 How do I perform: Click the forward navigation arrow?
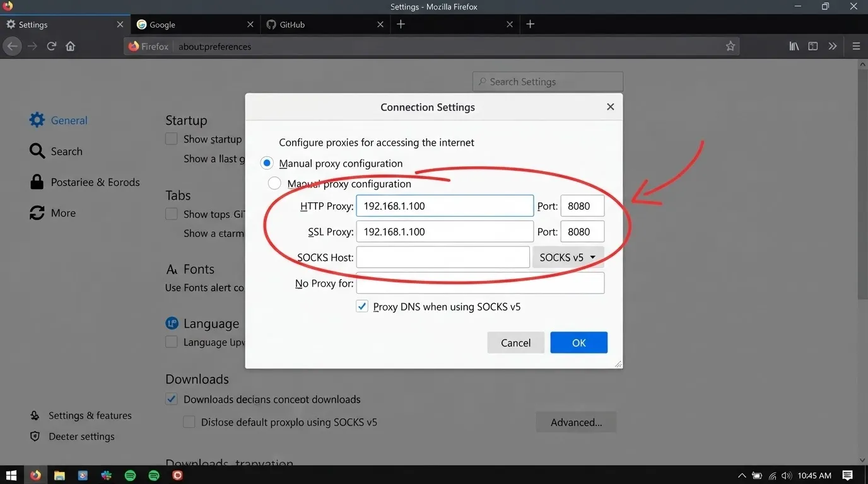tap(32, 46)
